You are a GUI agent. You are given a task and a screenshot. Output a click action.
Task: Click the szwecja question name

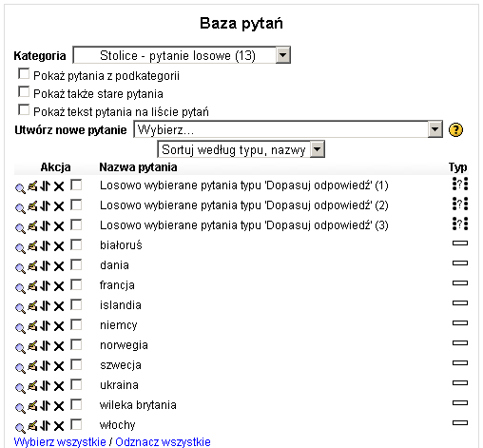(x=121, y=365)
